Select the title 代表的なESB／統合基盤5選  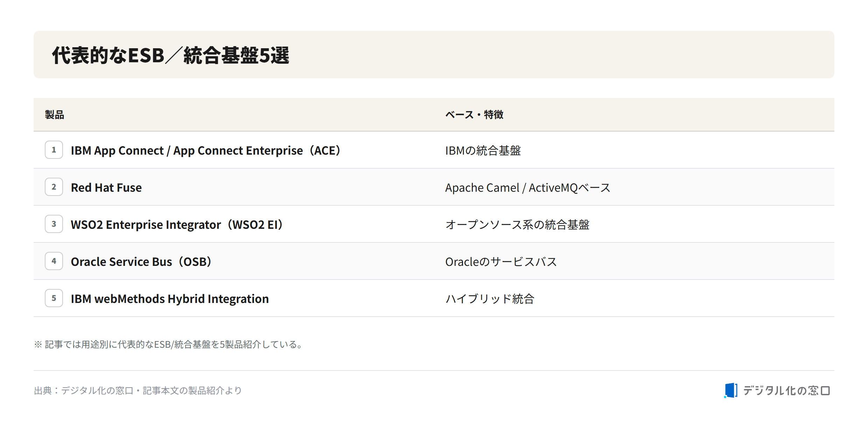(x=170, y=55)
